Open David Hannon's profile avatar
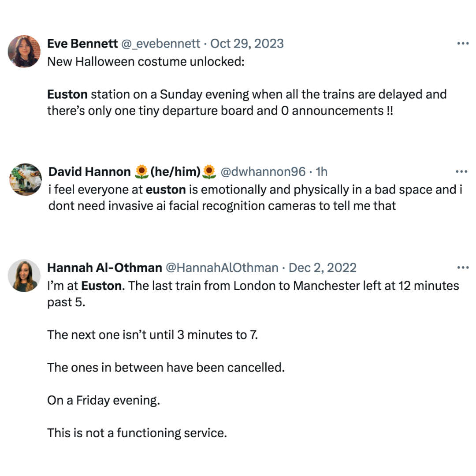 tap(26, 179)
